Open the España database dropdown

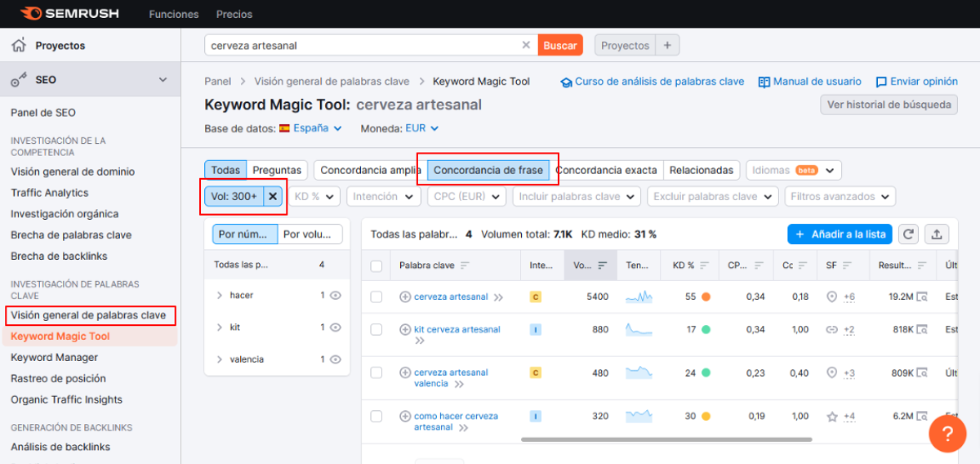[311, 128]
